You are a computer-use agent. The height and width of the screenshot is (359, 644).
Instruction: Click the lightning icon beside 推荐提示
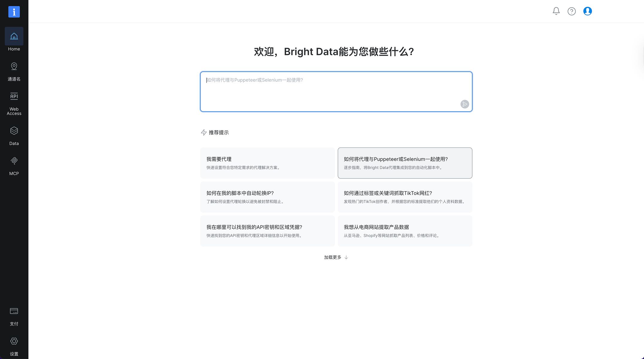click(204, 132)
